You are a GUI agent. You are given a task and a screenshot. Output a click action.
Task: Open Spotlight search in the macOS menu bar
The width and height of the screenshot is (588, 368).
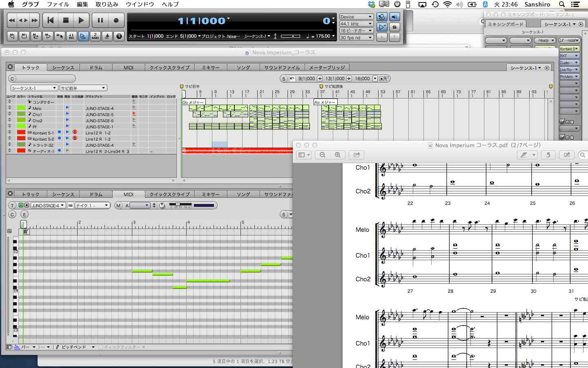coord(562,4)
